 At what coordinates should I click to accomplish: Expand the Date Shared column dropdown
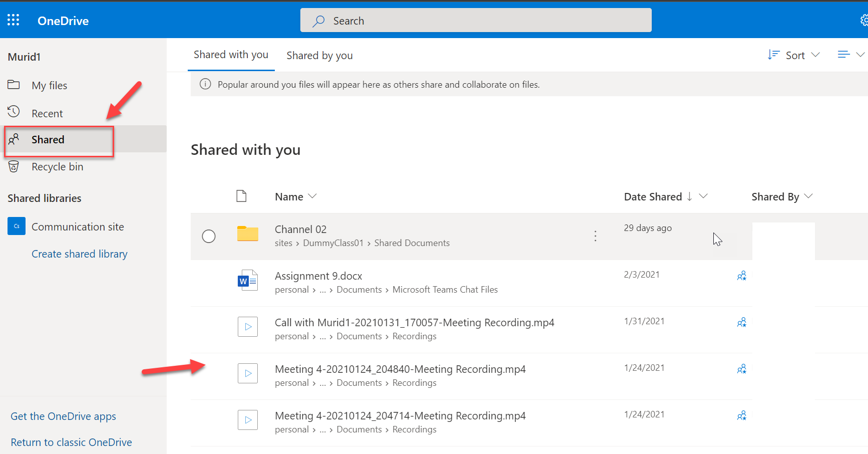tap(703, 196)
